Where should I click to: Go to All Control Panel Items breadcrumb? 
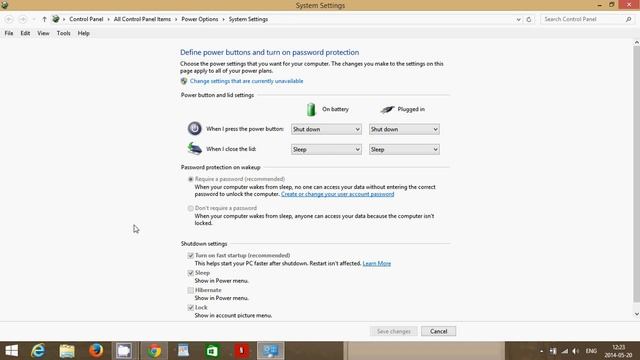click(142, 19)
